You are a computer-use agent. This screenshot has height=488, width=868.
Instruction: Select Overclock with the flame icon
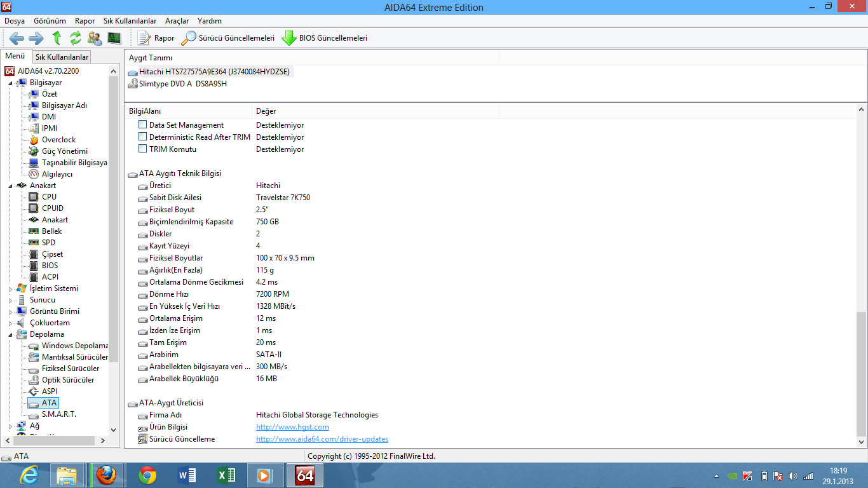point(58,140)
